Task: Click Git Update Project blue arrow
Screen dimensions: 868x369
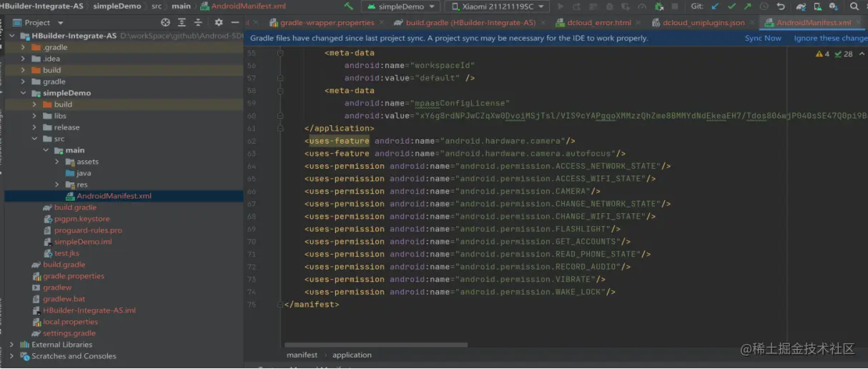Action: (716, 6)
